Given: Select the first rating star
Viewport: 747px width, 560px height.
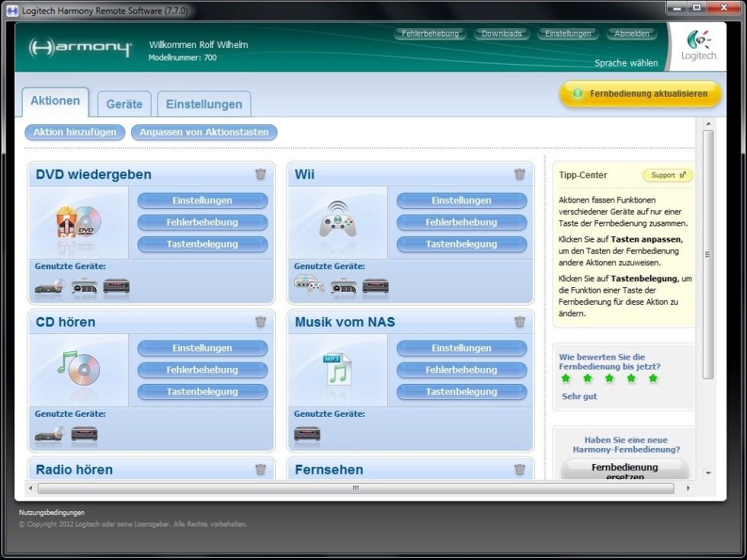Looking at the screenshot, I should [566, 379].
